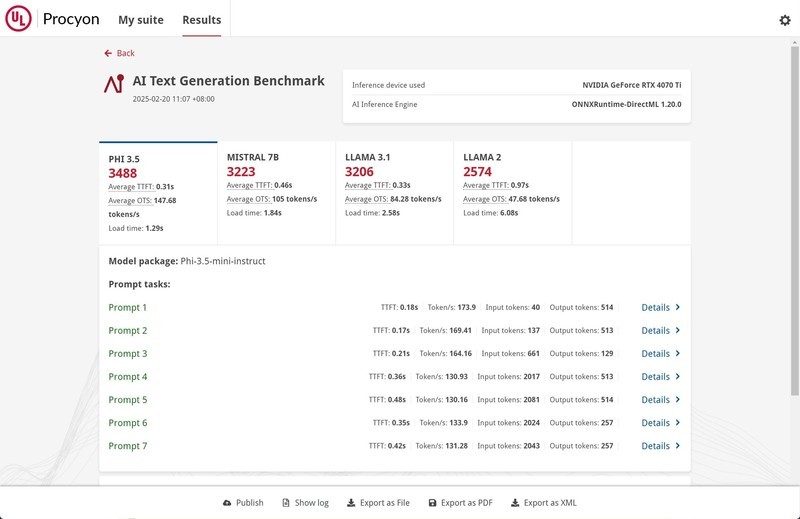Click Export as File button
This screenshot has height=519, width=800.
(378, 503)
